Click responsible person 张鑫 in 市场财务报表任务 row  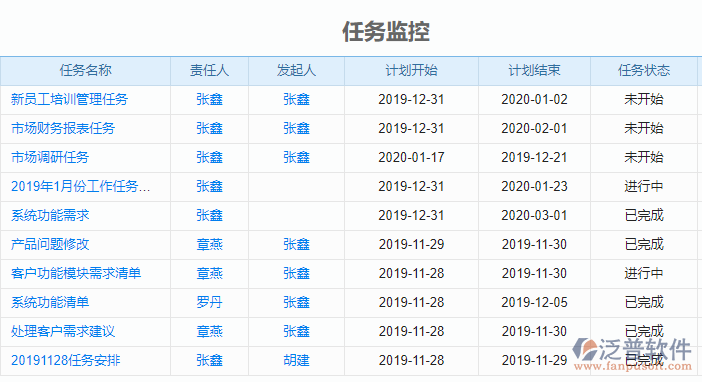click(x=210, y=129)
